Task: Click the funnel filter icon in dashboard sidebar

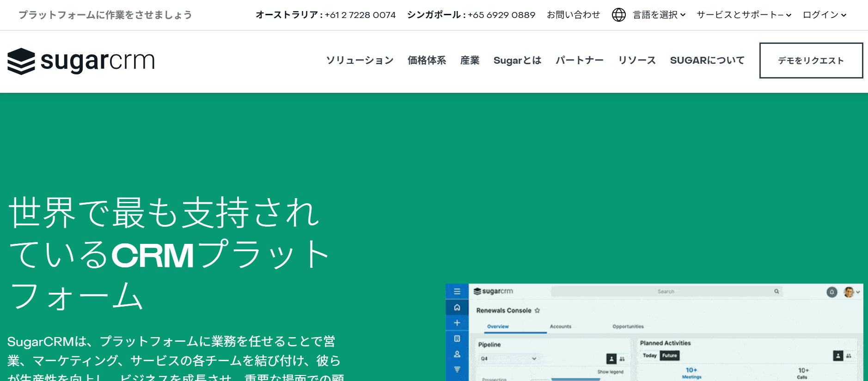Action: 457,369
